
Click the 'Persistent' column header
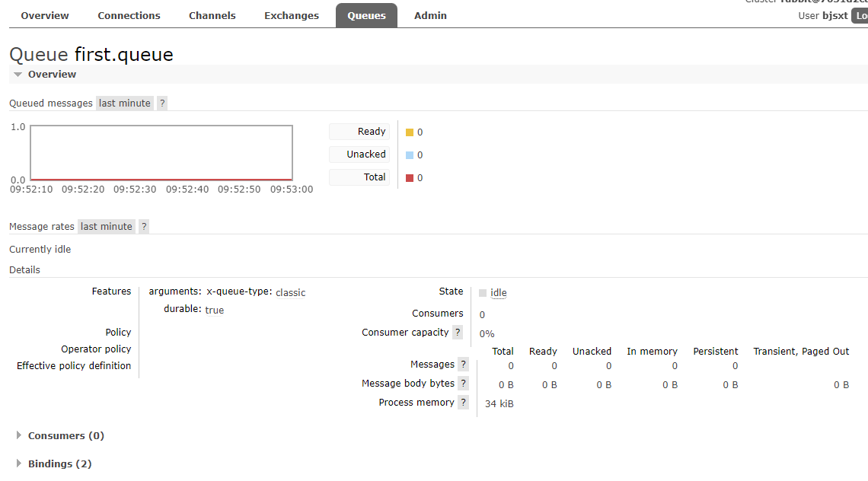716,351
